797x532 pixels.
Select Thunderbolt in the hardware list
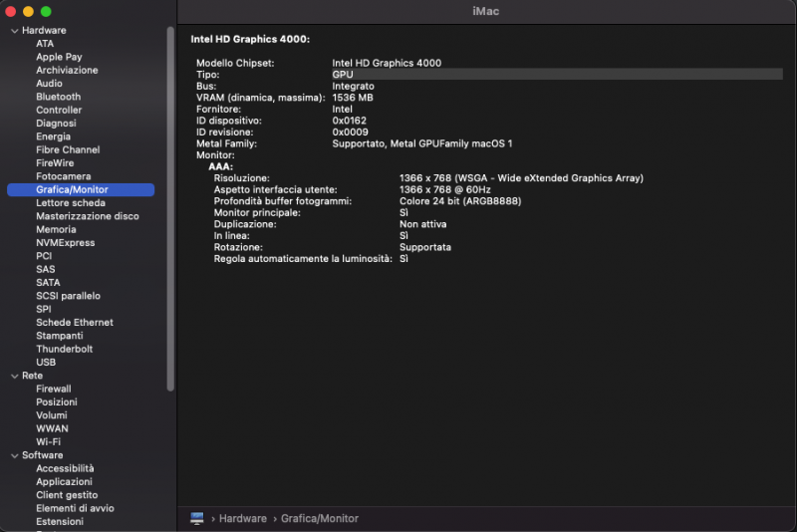64,349
